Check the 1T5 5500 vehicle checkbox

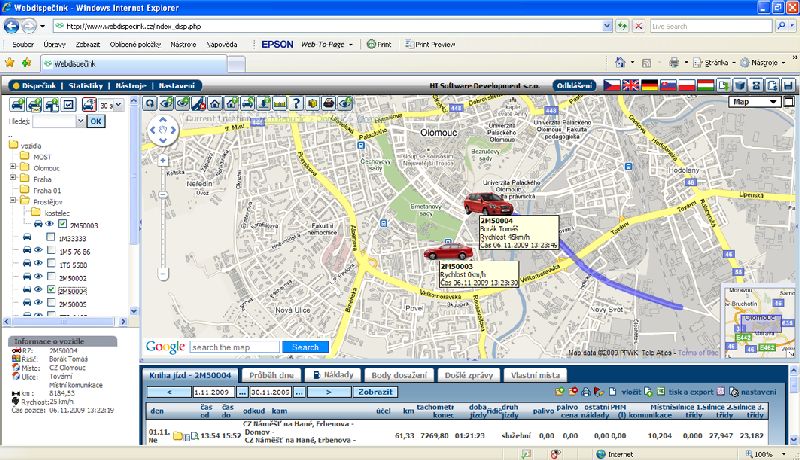click(x=51, y=264)
